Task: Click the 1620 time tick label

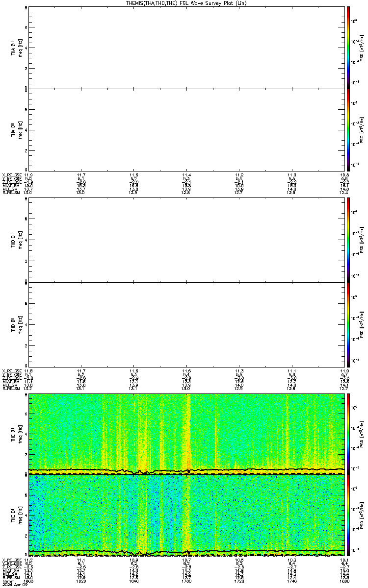Action: 81,582
